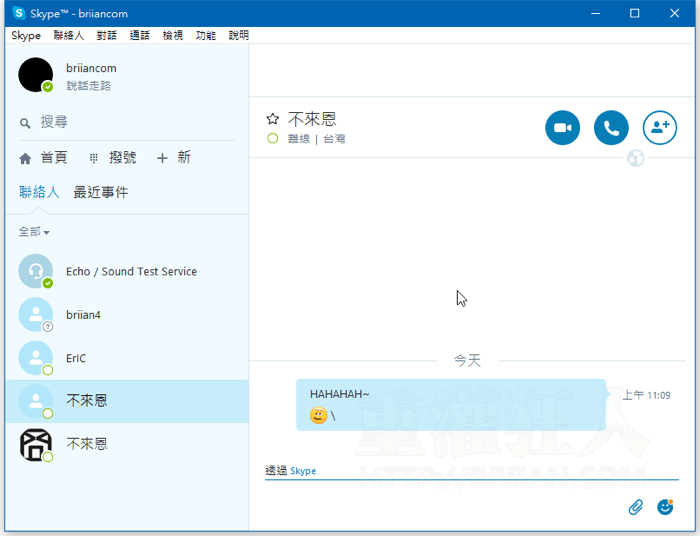
Task: Click the plus icon for 新
Action: click(x=162, y=158)
